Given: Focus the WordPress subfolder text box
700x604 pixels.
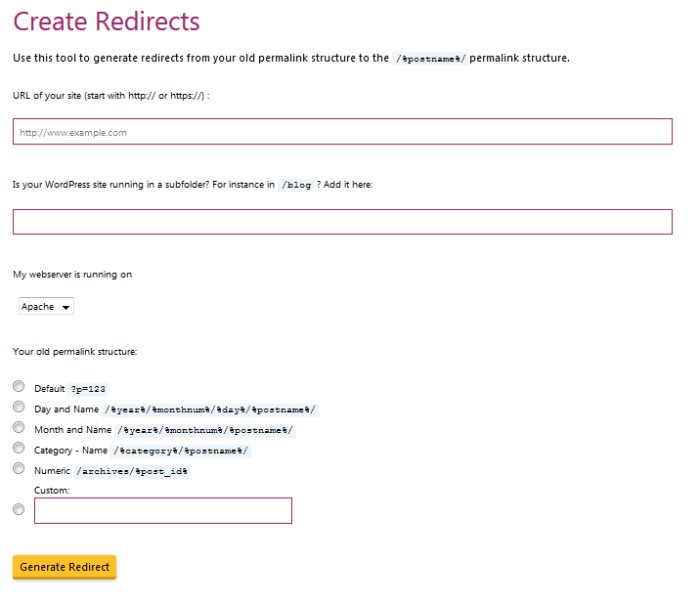Looking at the screenshot, I should [342, 222].
